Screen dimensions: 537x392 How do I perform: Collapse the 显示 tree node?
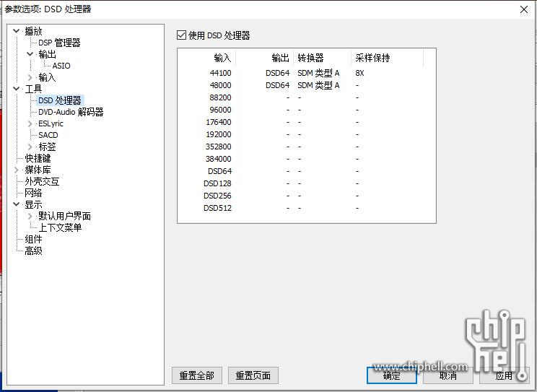click(x=16, y=204)
